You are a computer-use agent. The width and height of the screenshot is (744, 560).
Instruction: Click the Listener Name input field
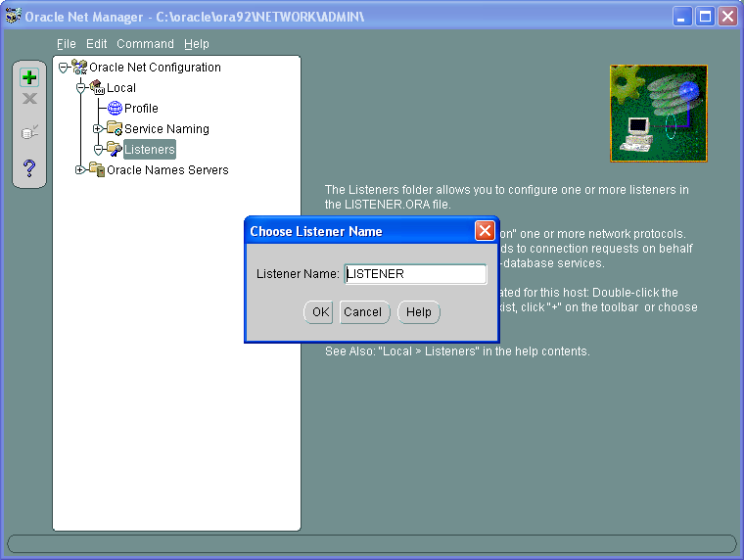(x=415, y=274)
